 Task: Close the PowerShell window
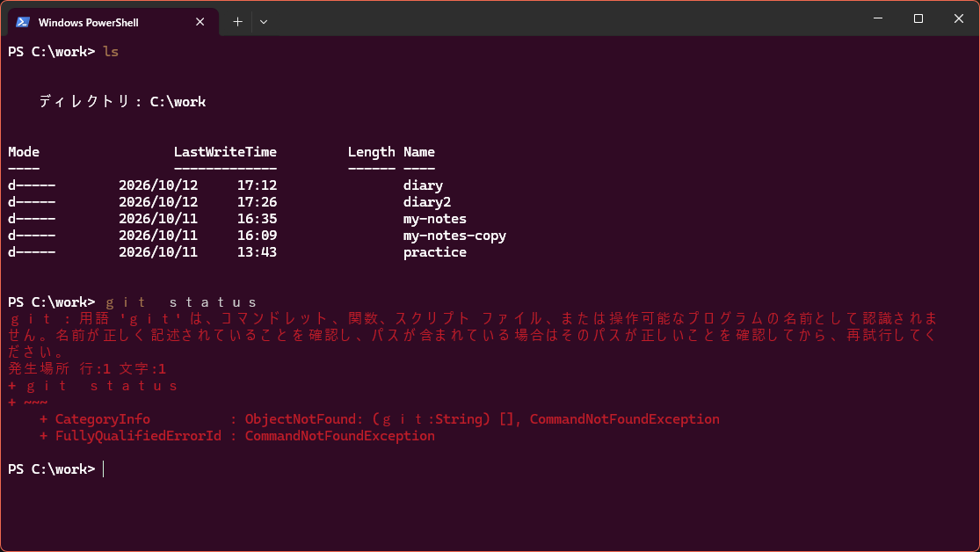tap(959, 18)
